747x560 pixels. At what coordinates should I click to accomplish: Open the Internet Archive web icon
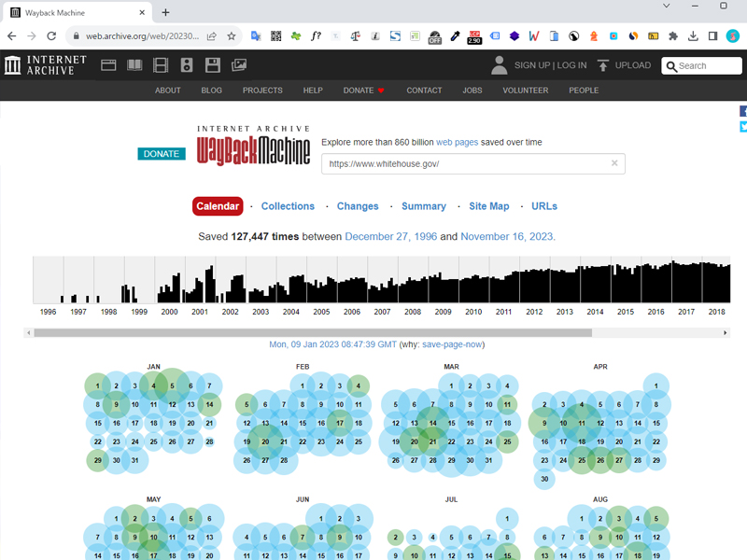[108, 65]
